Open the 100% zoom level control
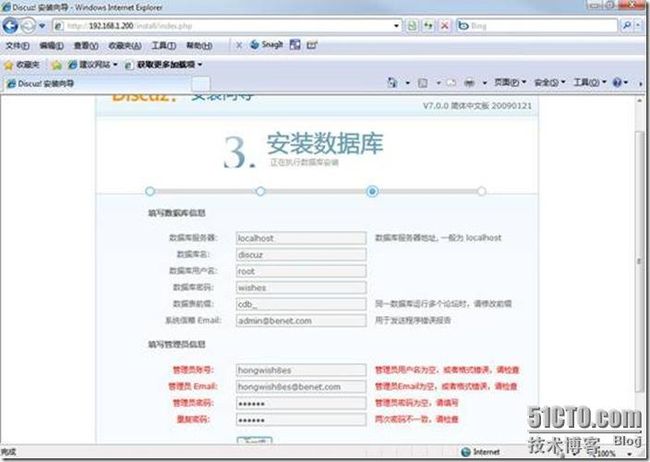 pyautogui.click(x=611, y=453)
